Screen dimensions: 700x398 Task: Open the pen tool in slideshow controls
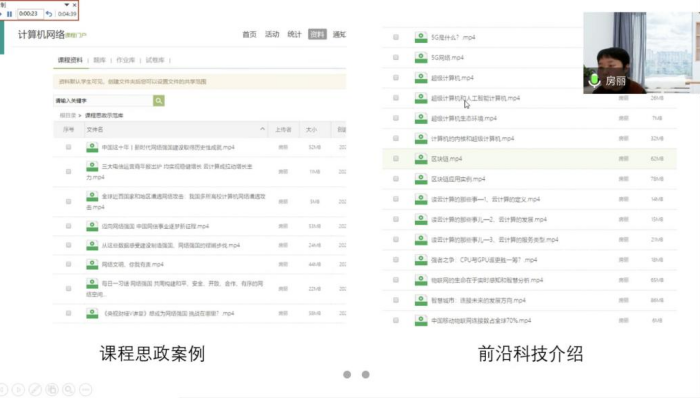coord(35,390)
